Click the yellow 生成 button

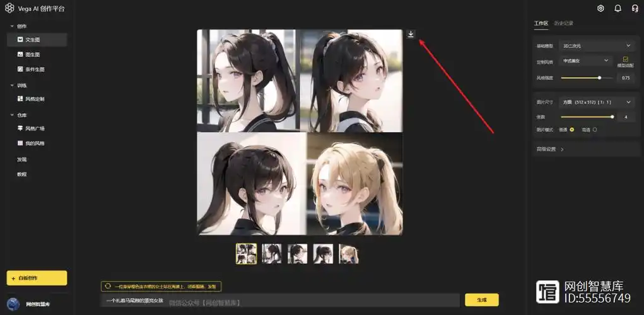[481, 300]
